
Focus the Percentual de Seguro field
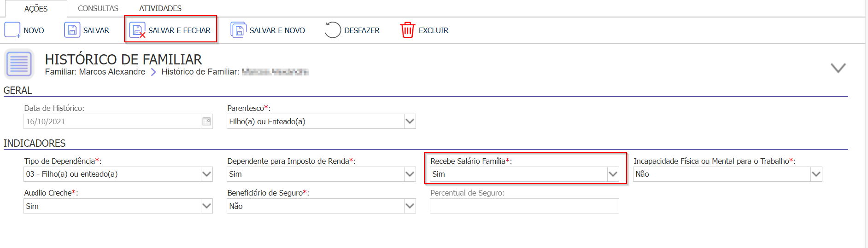(524, 206)
